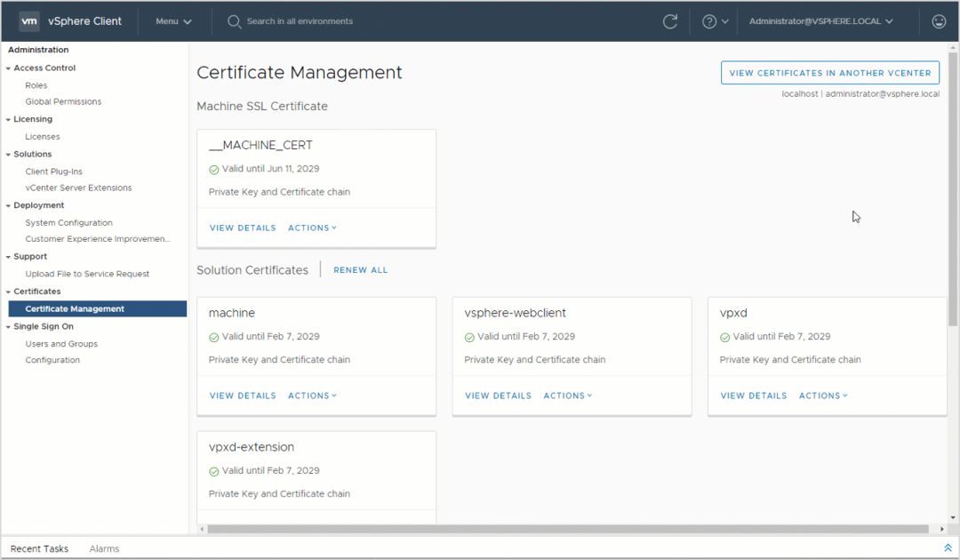Switch to the Alarms tab

pyautogui.click(x=104, y=548)
